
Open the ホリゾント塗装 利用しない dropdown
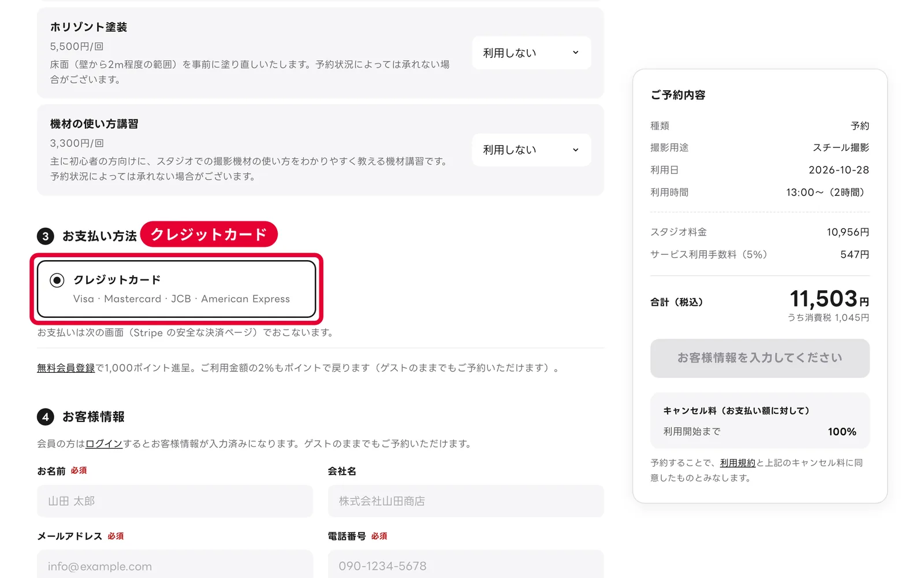[531, 53]
